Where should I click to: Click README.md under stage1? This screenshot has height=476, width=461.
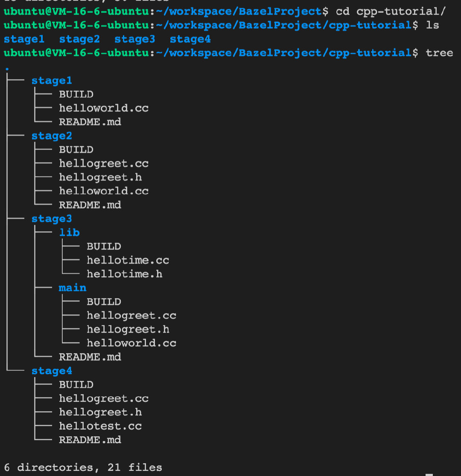coord(90,122)
